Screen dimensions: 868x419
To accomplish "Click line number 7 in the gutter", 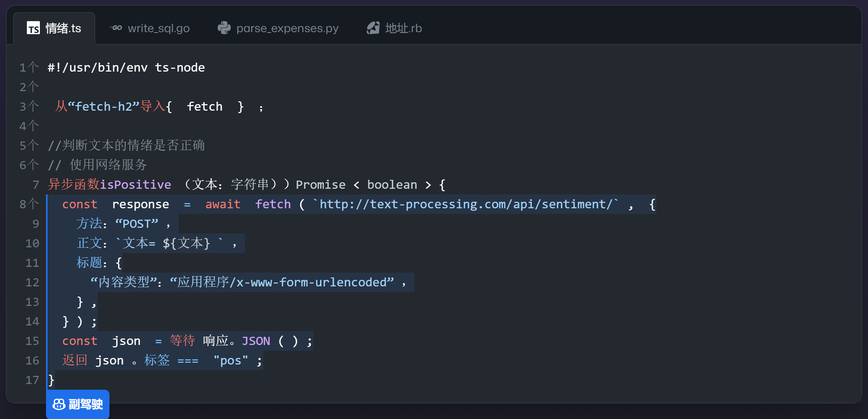I will [x=35, y=185].
